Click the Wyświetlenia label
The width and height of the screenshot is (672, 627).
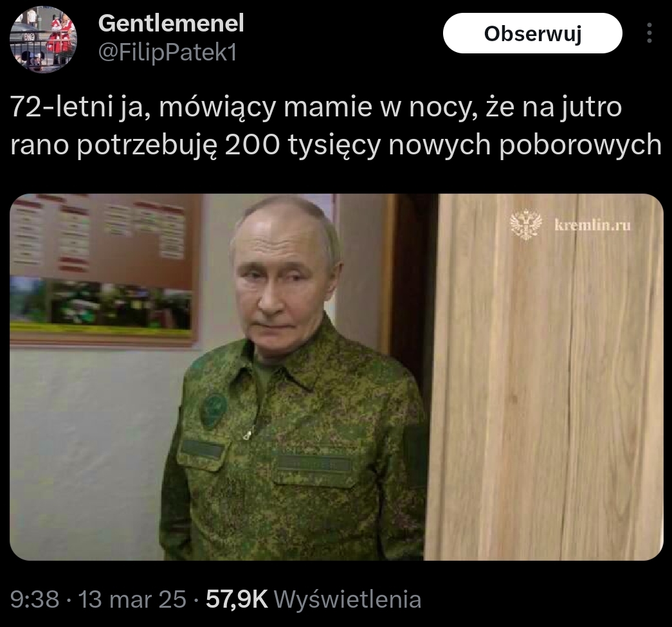[x=347, y=599]
